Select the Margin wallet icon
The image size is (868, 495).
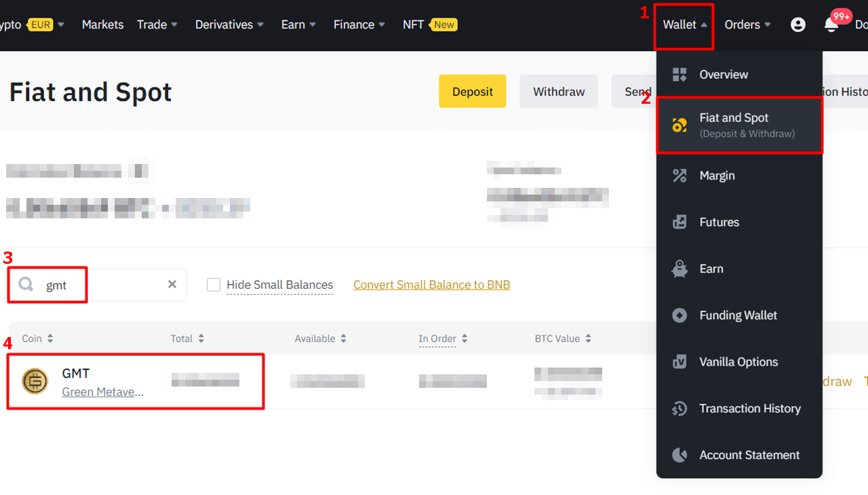click(x=679, y=175)
